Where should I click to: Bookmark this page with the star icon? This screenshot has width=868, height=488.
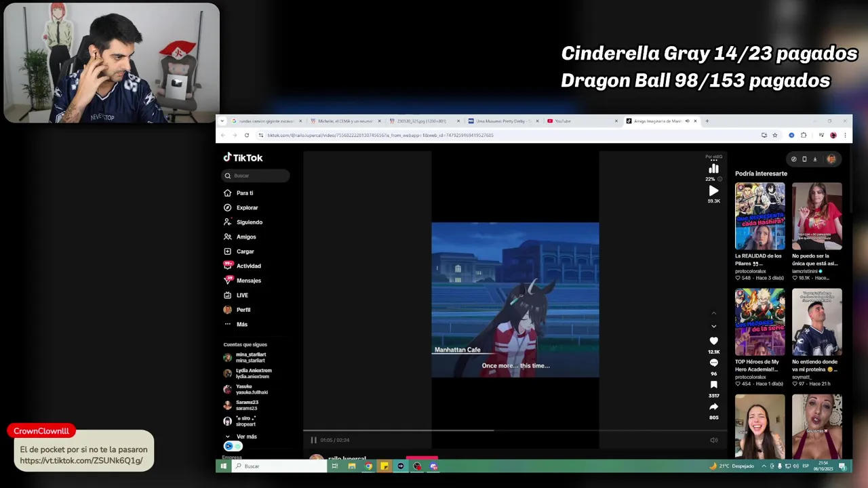click(775, 135)
